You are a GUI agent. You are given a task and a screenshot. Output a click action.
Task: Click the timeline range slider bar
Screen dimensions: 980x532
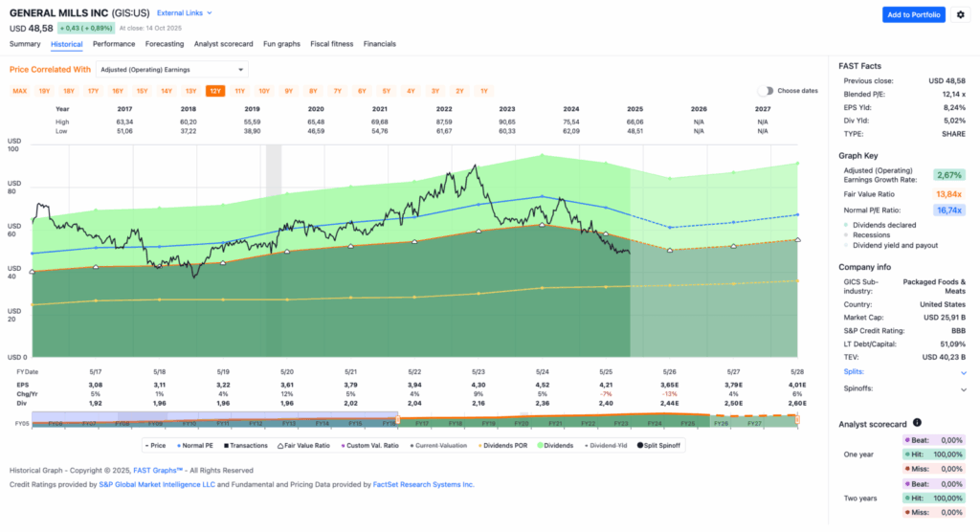(215, 422)
